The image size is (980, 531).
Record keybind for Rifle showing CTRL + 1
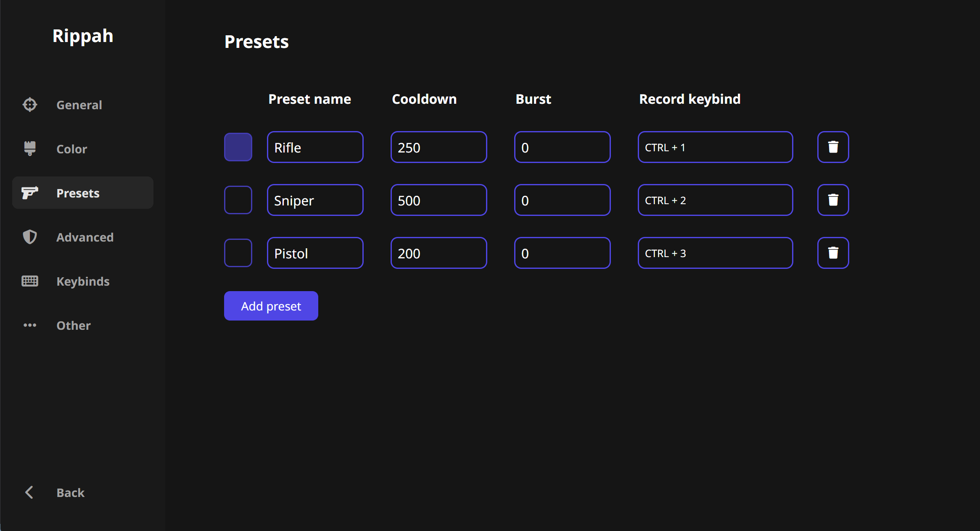(715, 147)
